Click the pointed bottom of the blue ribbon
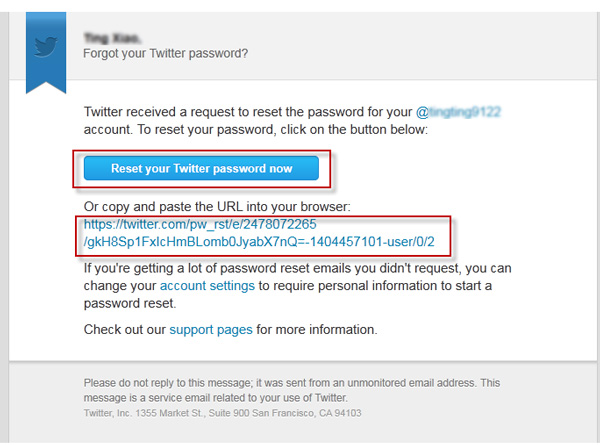 (46, 86)
